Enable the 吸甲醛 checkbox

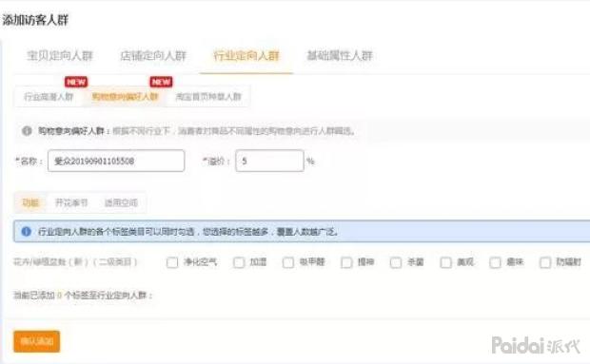click(x=288, y=262)
